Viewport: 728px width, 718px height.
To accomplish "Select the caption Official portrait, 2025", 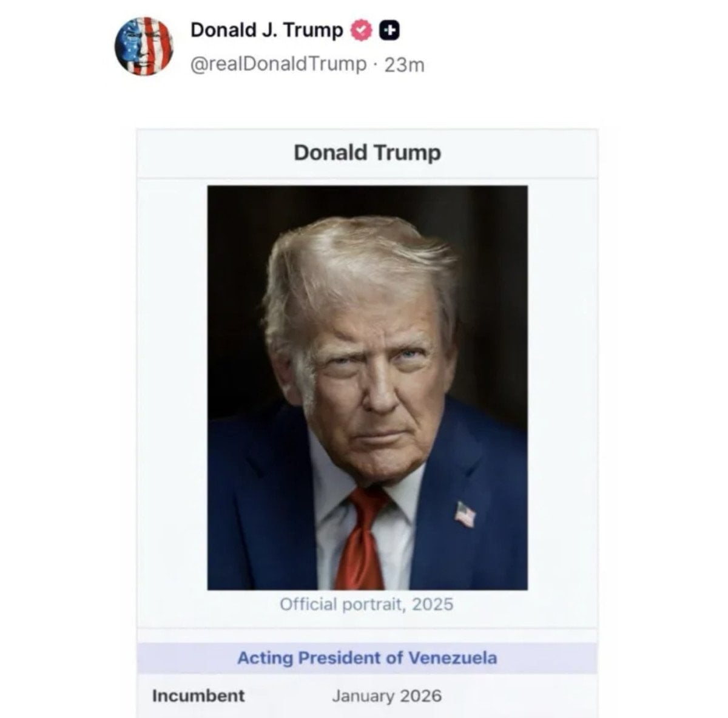I will (x=366, y=604).
